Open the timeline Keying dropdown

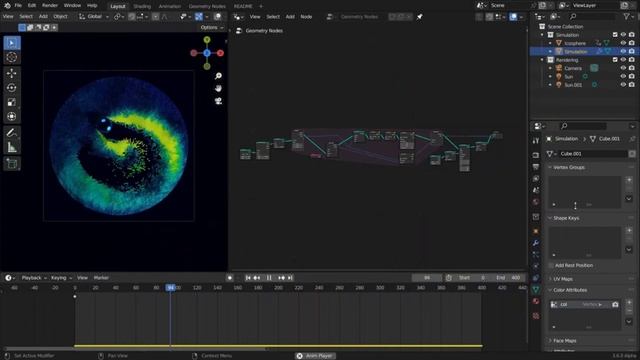click(x=61, y=278)
